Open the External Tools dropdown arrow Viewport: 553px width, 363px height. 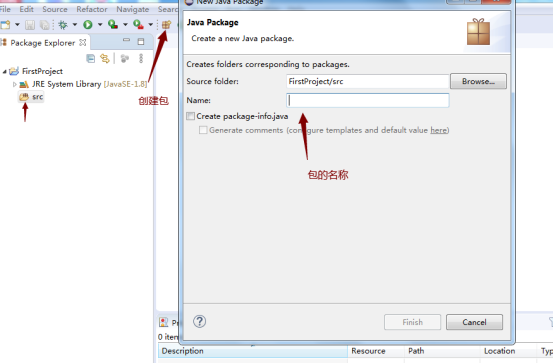point(151,25)
